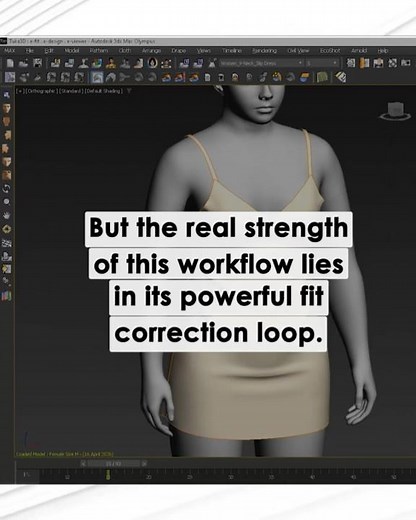Open the Rendering menu
Screen dimensions: 416x520
[x=264, y=51]
